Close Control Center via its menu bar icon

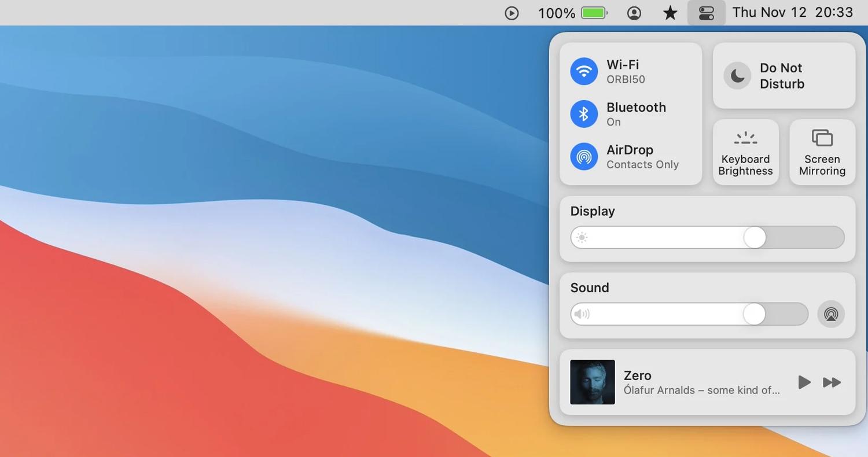(x=707, y=13)
